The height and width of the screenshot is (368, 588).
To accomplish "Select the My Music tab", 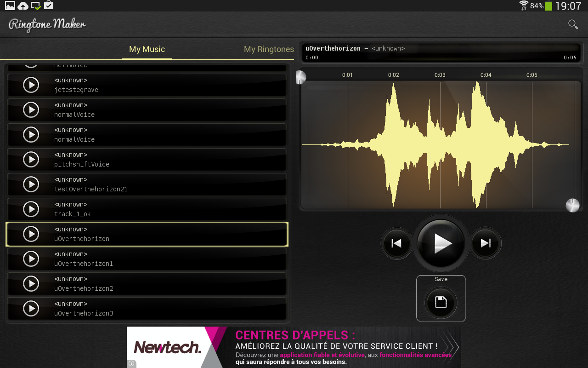I will (147, 49).
